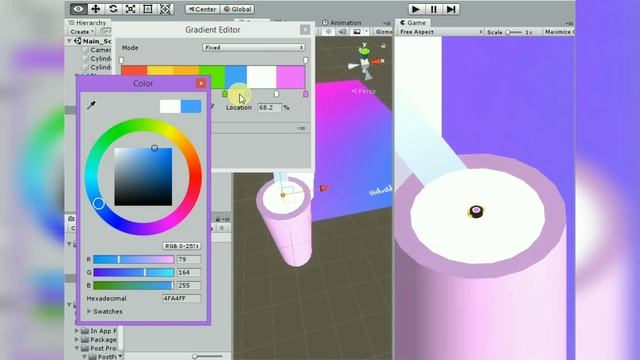Viewport: 640px width, 360px height.
Task: Close the Color picker window
Action: point(201,84)
